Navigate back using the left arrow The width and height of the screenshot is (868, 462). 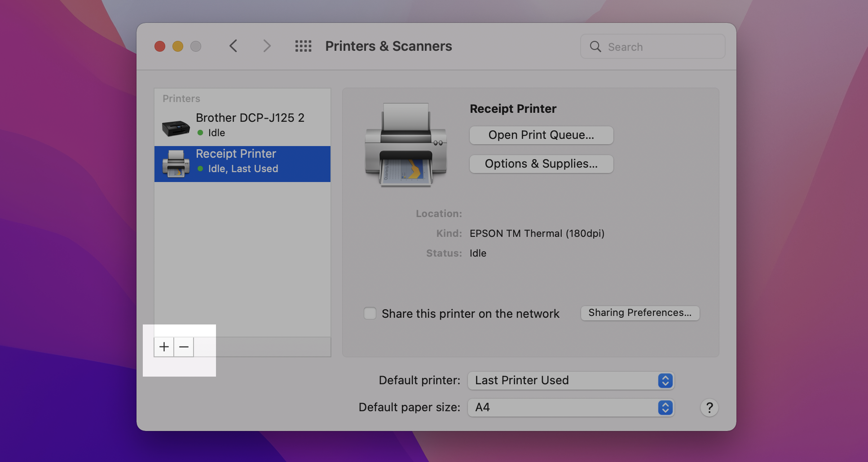pyautogui.click(x=233, y=46)
